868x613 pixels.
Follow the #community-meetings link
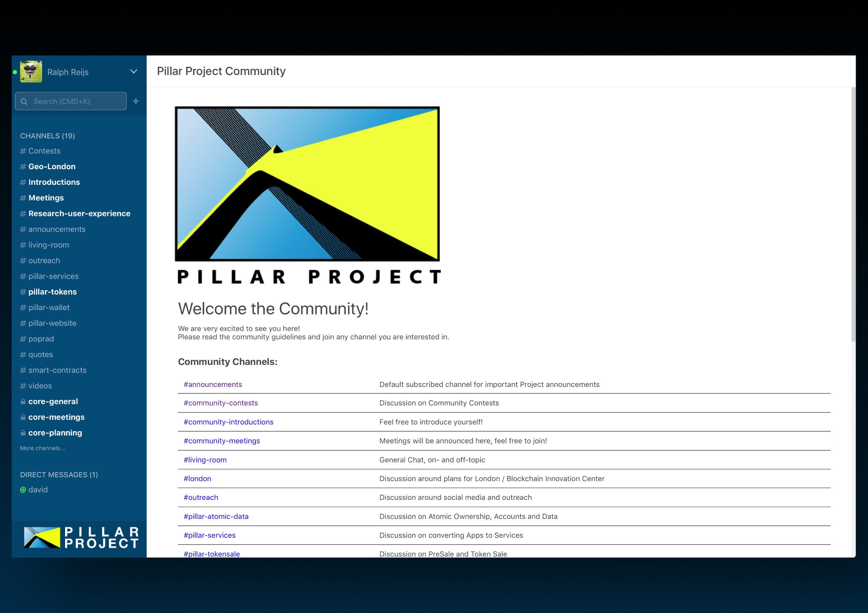pos(222,441)
